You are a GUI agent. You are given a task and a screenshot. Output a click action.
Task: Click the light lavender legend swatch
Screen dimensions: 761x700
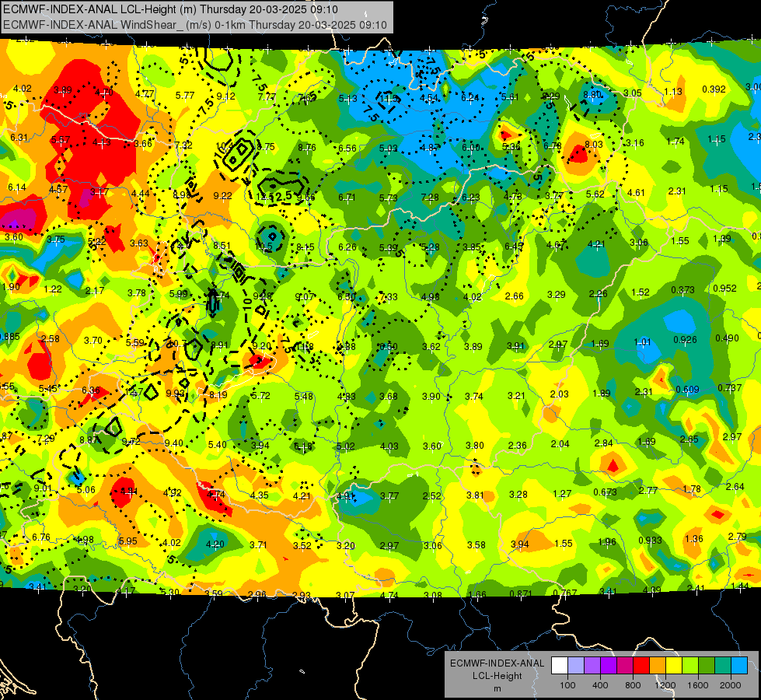(x=576, y=666)
